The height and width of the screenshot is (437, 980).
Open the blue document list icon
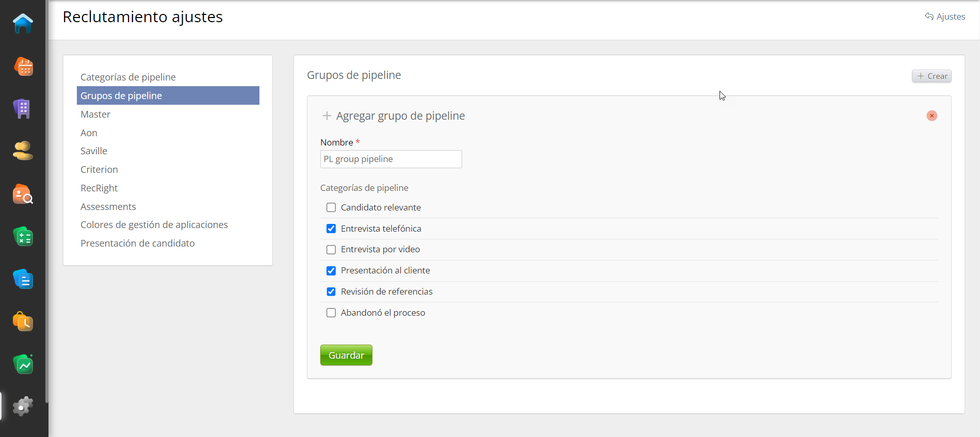click(23, 279)
